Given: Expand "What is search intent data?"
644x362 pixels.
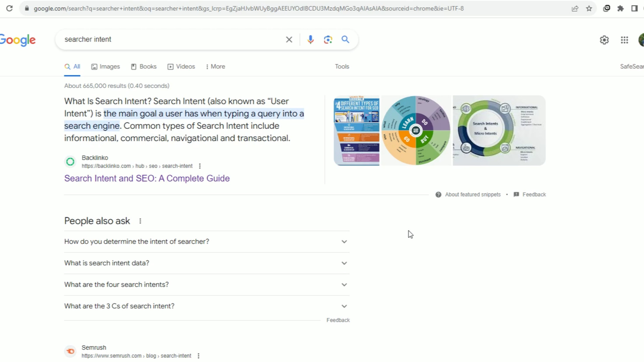Looking at the screenshot, I should tap(207, 263).
